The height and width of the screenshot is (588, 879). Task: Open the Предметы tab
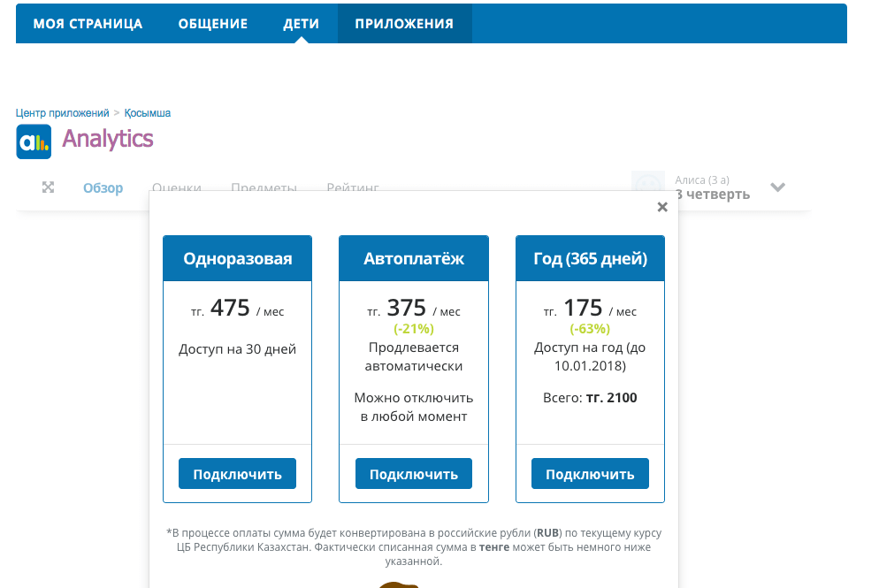[x=264, y=187]
